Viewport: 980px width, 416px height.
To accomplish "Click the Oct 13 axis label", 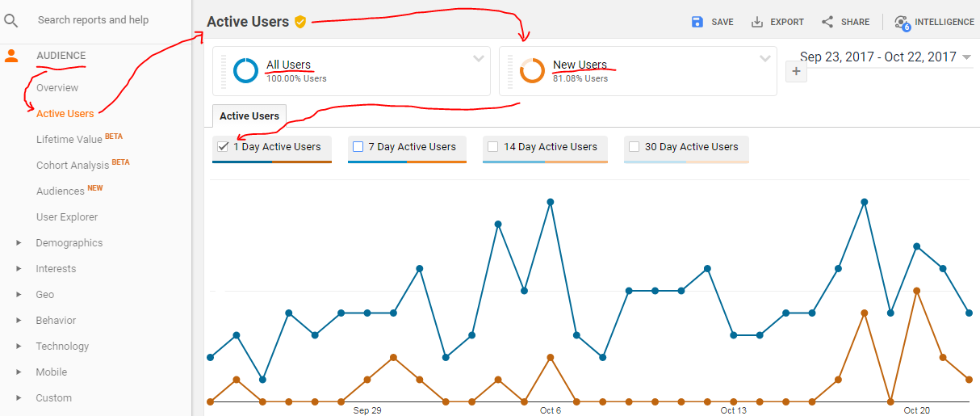I will point(733,410).
